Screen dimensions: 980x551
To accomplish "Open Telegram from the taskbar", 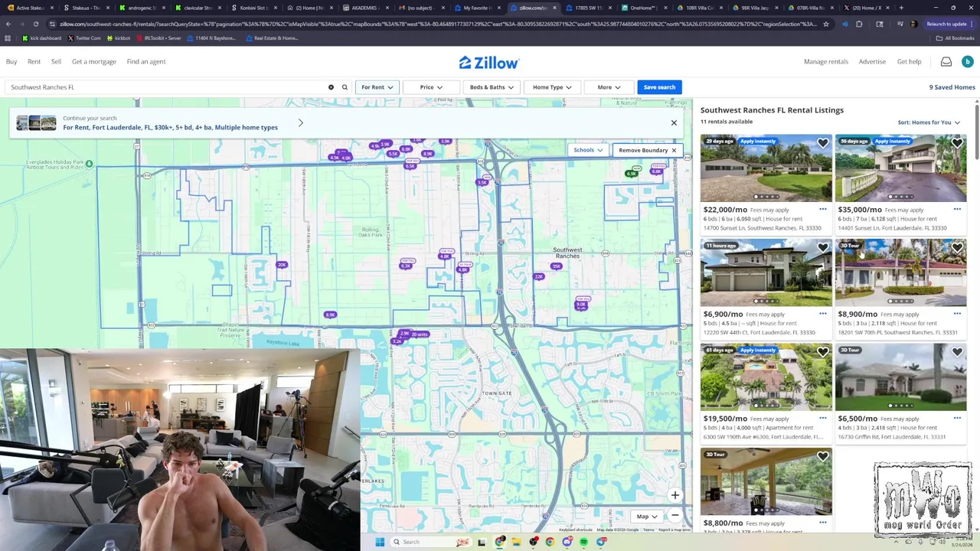I will pos(601,542).
